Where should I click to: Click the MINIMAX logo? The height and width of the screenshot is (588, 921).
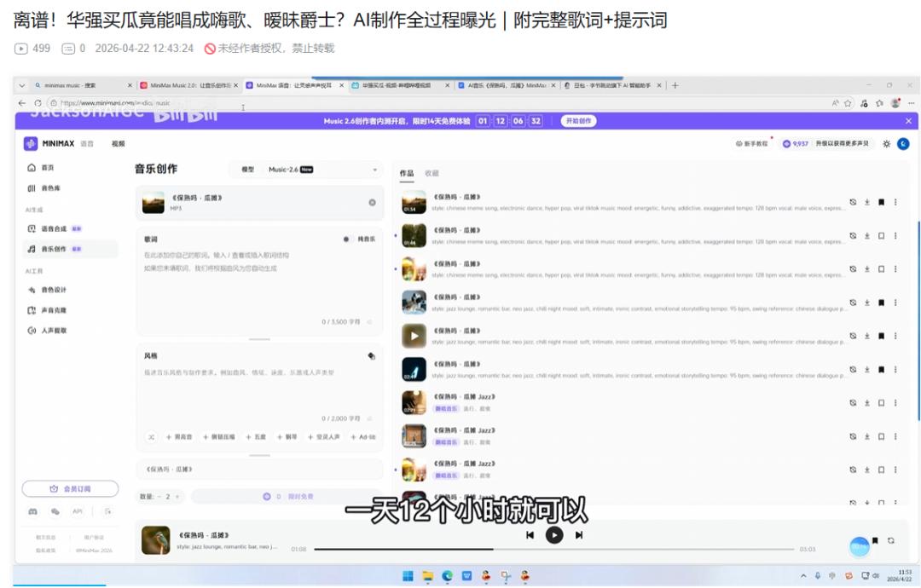pos(49,143)
